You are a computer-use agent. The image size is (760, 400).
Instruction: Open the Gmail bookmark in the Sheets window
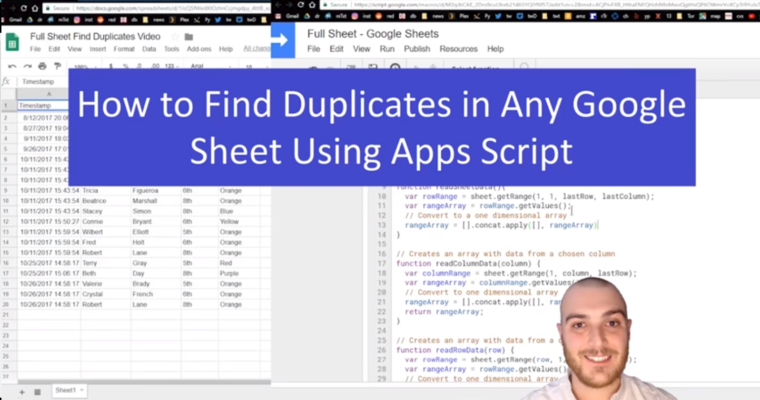[x=13, y=20]
